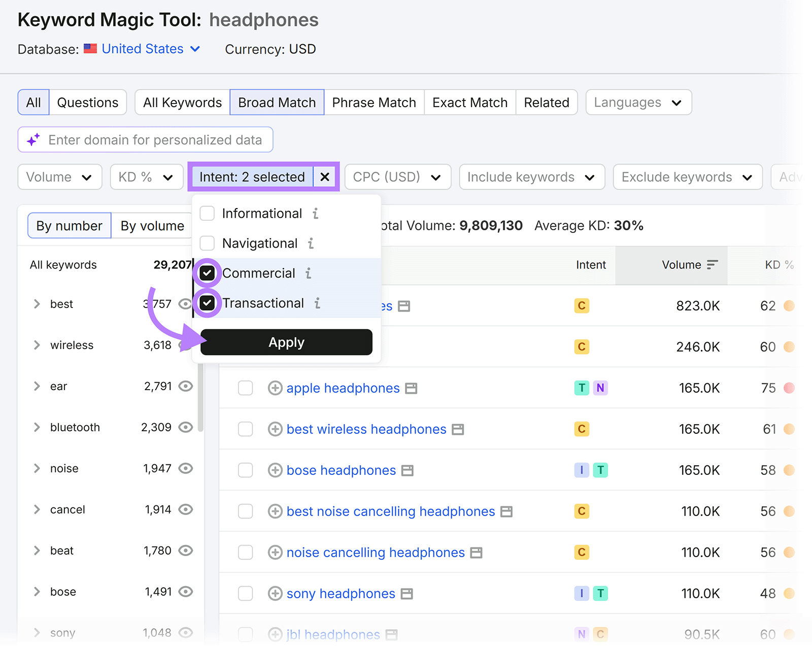Screen dimensions: 812x651
Task: Open the Intent: 2 selected filter
Action: coord(252,177)
